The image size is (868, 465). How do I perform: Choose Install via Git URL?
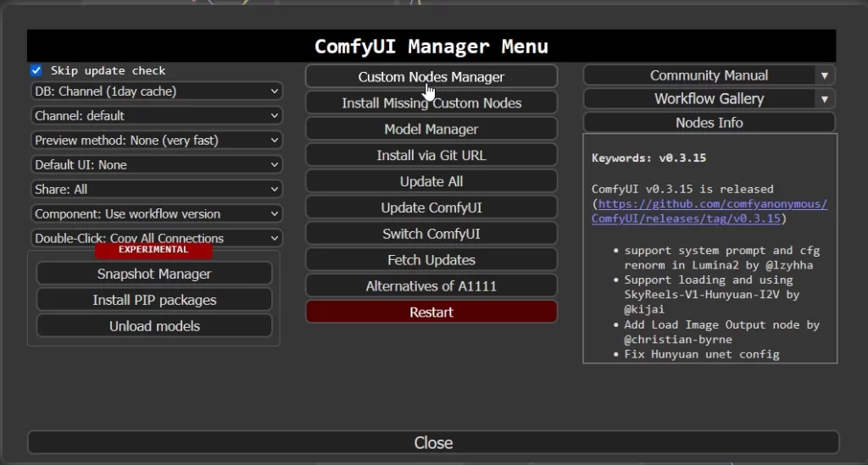(x=431, y=155)
